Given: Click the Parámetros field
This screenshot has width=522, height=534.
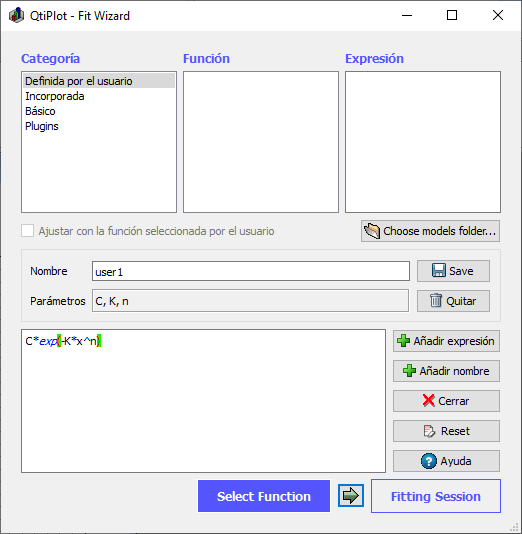Looking at the screenshot, I should tap(250, 301).
